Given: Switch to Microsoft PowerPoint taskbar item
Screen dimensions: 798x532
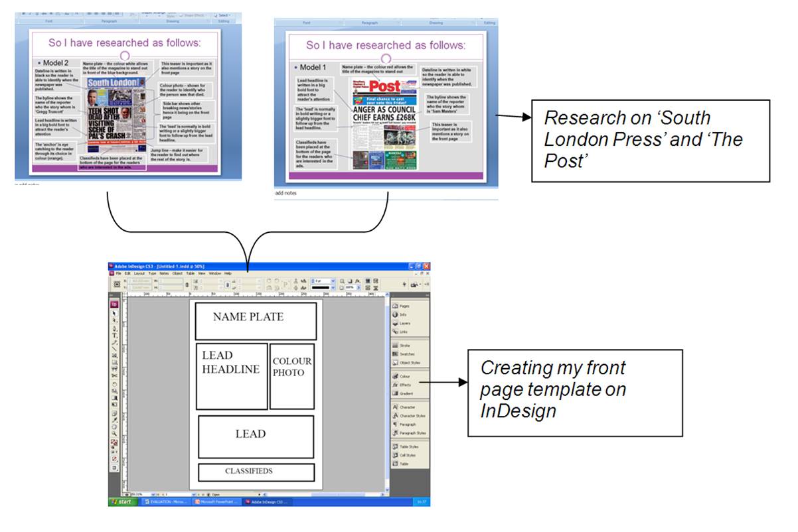Looking at the screenshot, I should (x=217, y=501).
